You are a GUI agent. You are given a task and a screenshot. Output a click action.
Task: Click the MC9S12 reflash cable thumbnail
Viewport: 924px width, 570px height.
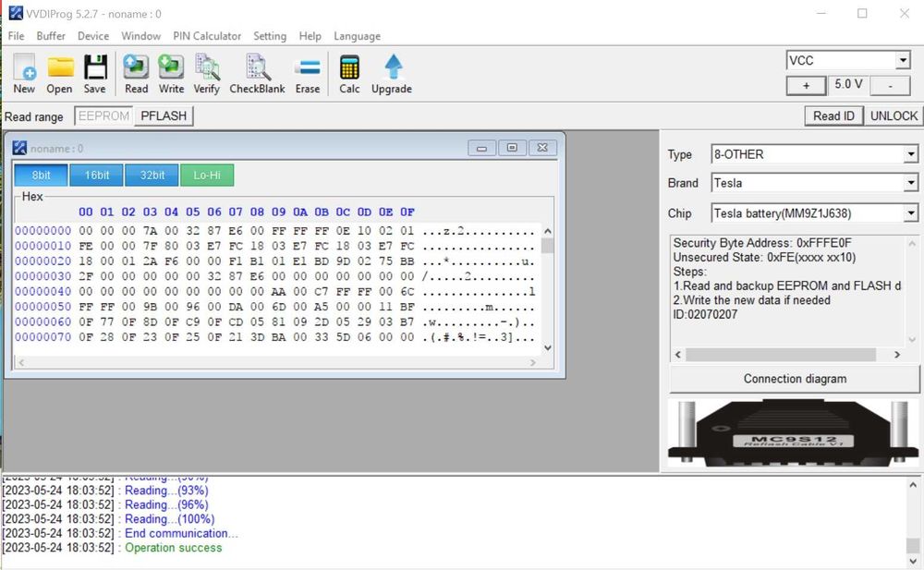click(x=793, y=433)
